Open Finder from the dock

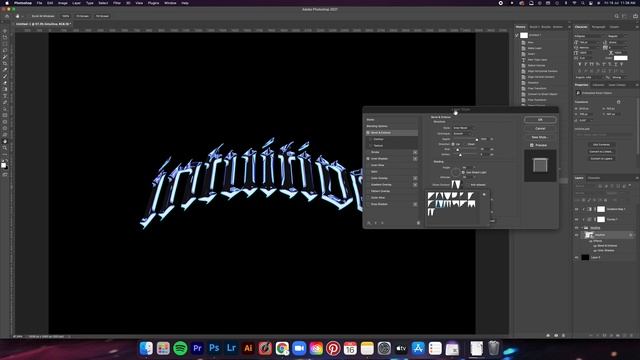pos(146,348)
